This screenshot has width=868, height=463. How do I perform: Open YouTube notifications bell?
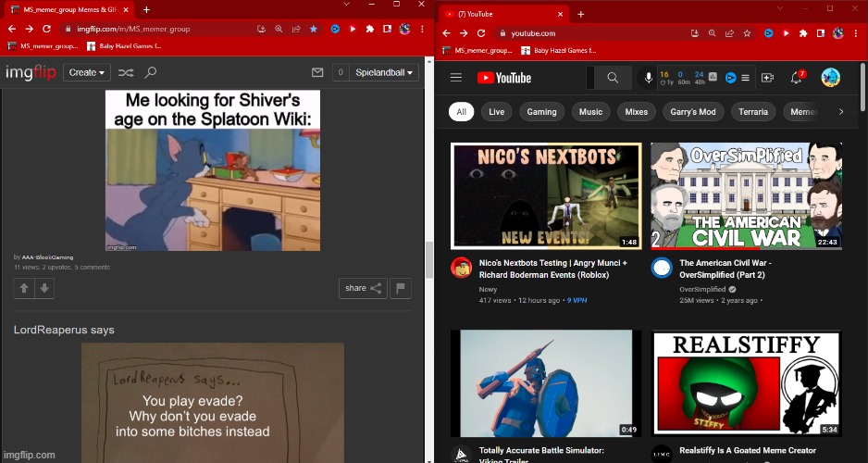[x=796, y=78]
